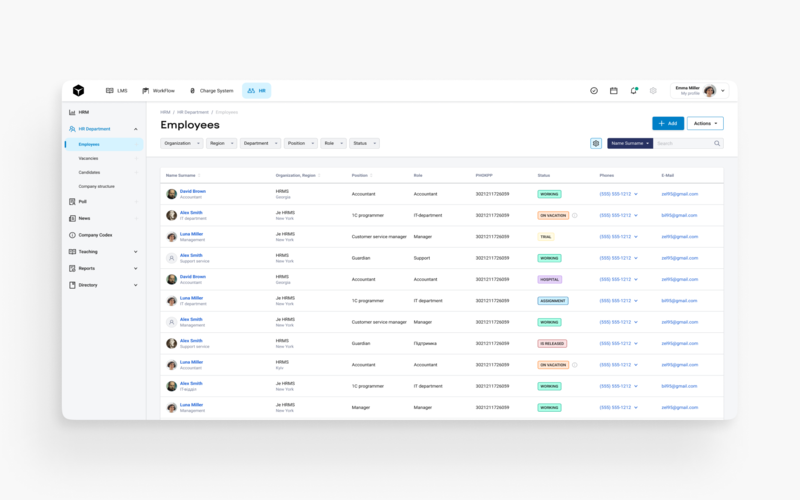
Task: Click the email in the TRIAL row
Action: pyautogui.click(x=680, y=237)
